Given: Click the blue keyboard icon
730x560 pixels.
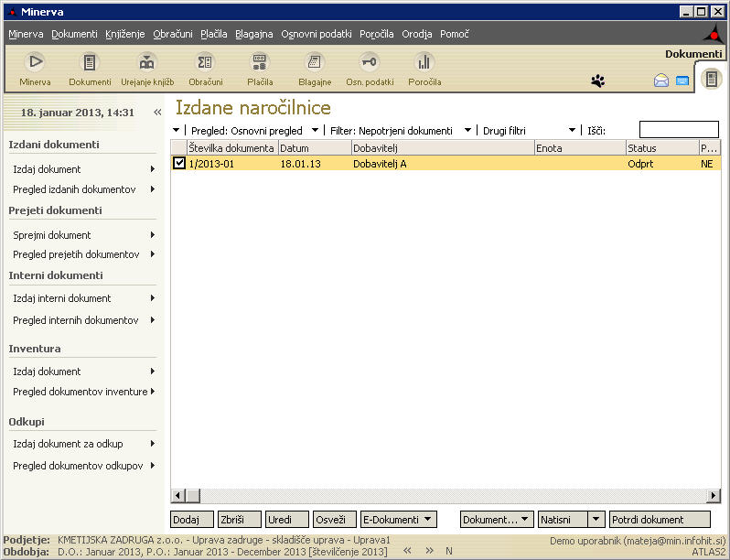Looking at the screenshot, I should click(x=682, y=81).
